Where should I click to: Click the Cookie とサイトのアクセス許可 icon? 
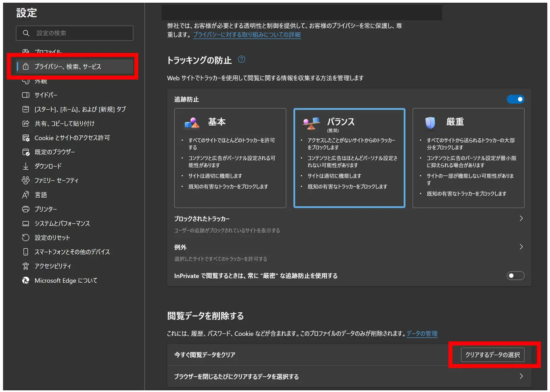point(26,138)
